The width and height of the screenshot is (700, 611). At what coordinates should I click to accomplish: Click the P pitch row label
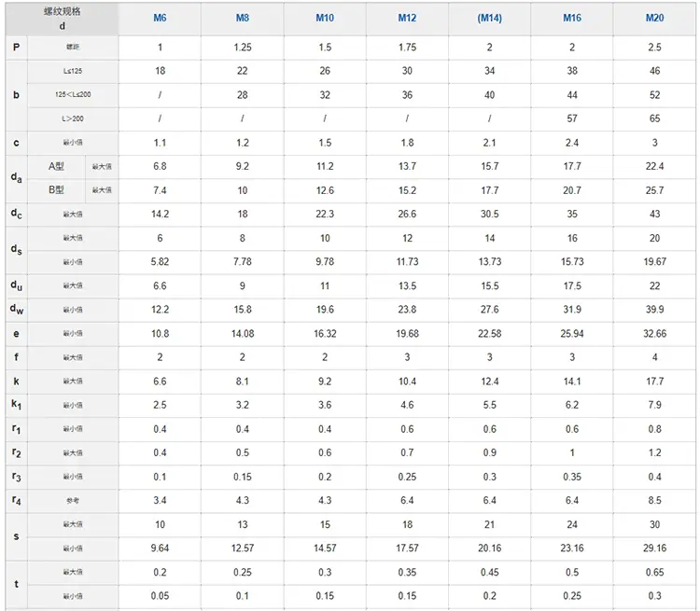(x=17, y=47)
